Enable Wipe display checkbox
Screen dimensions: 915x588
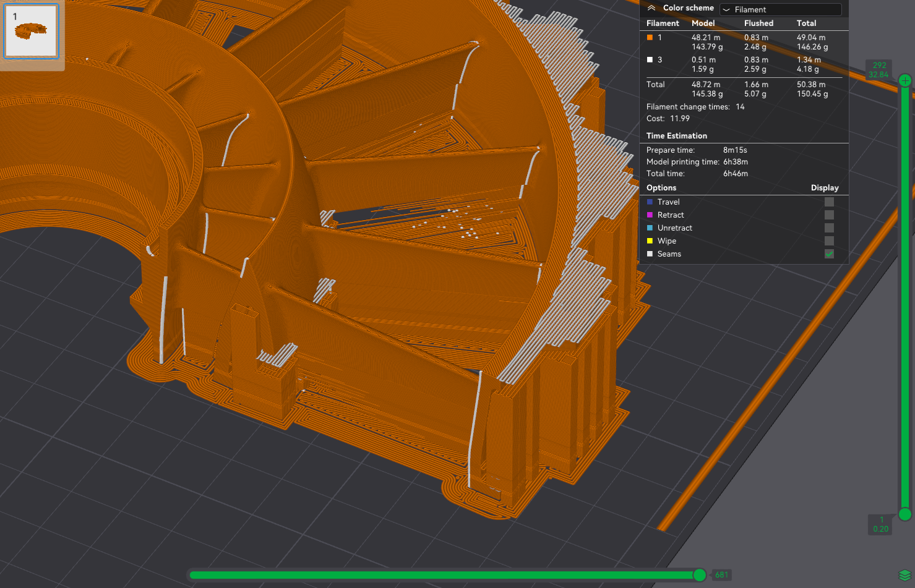(x=829, y=241)
